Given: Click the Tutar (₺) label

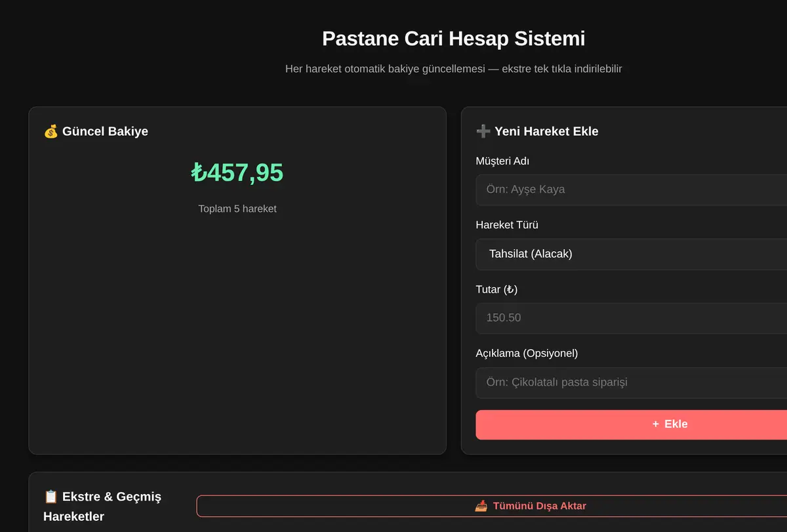Looking at the screenshot, I should (x=496, y=289).
